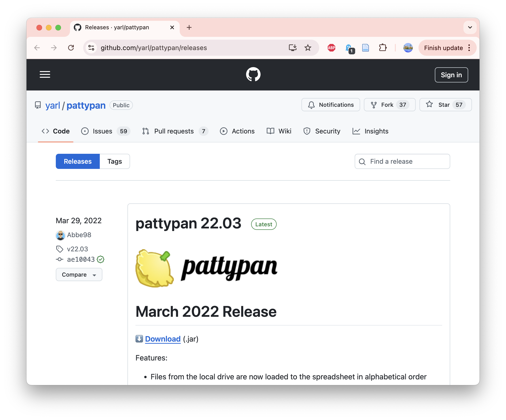Viewport: 506px width, 420px height.
Task: Open site information icon in address bar
Action: [x=91, y=48]
